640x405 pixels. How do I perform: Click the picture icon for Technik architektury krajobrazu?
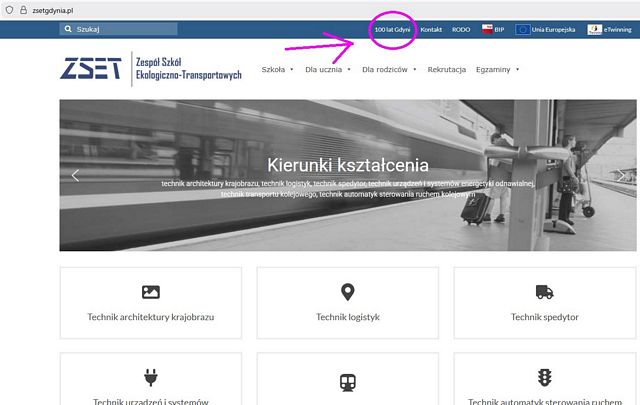click(151, 292)
